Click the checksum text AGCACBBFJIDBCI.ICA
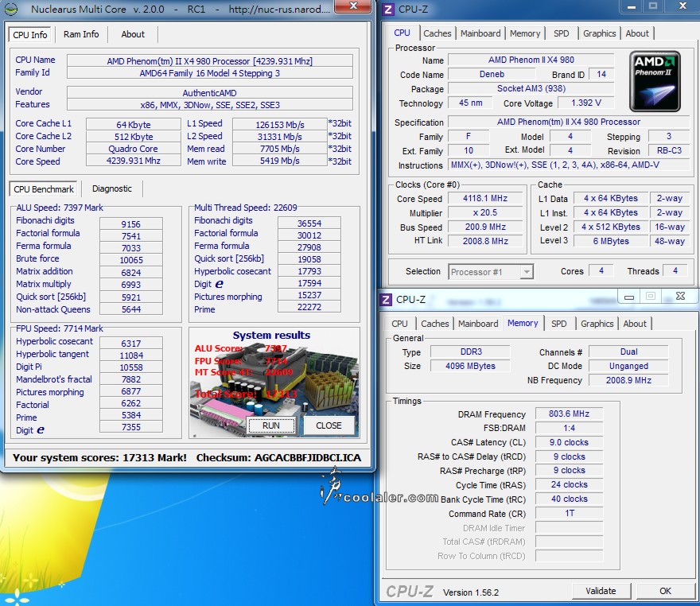 pyautogui.click(x=308, y=458)
